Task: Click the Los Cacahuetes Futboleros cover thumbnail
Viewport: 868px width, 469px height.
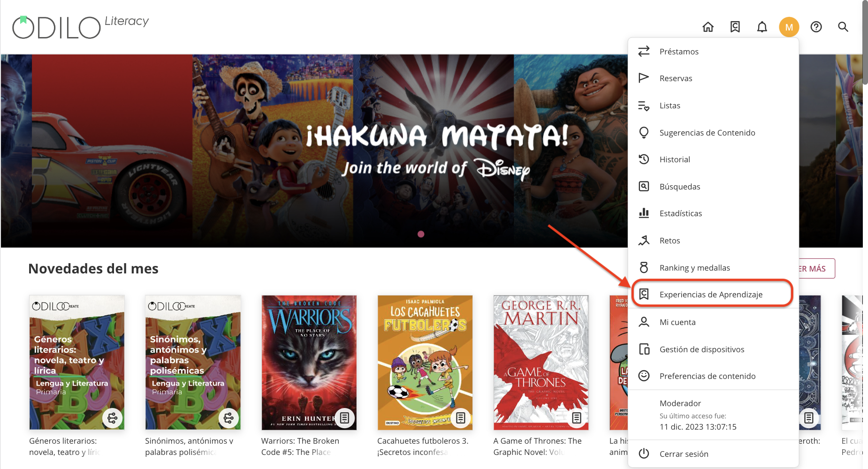Action: coord(425,363)
